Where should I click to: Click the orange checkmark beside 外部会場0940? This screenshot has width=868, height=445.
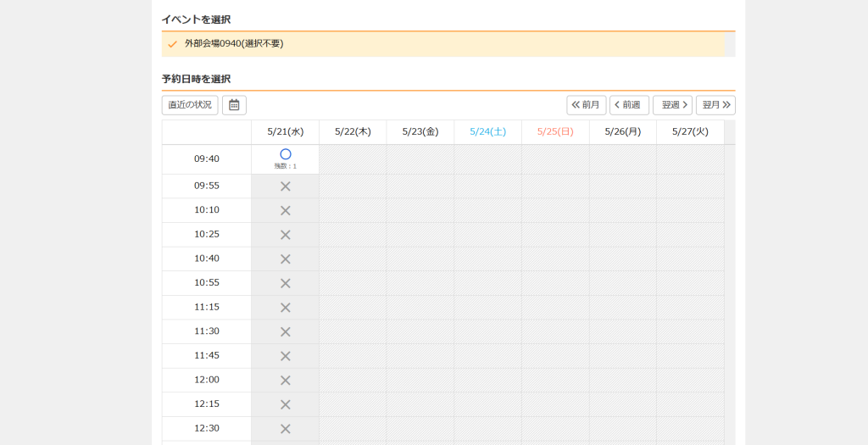point(173,44)
